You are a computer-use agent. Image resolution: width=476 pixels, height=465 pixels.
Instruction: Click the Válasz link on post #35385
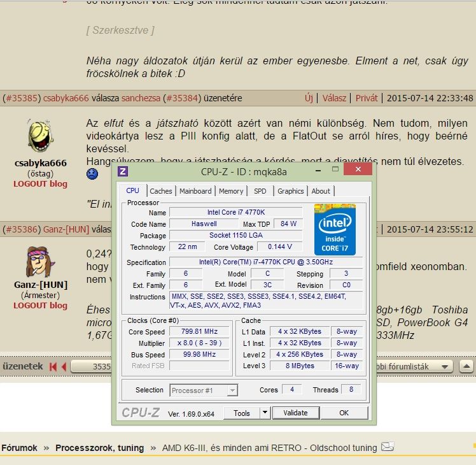coord(334,98)
